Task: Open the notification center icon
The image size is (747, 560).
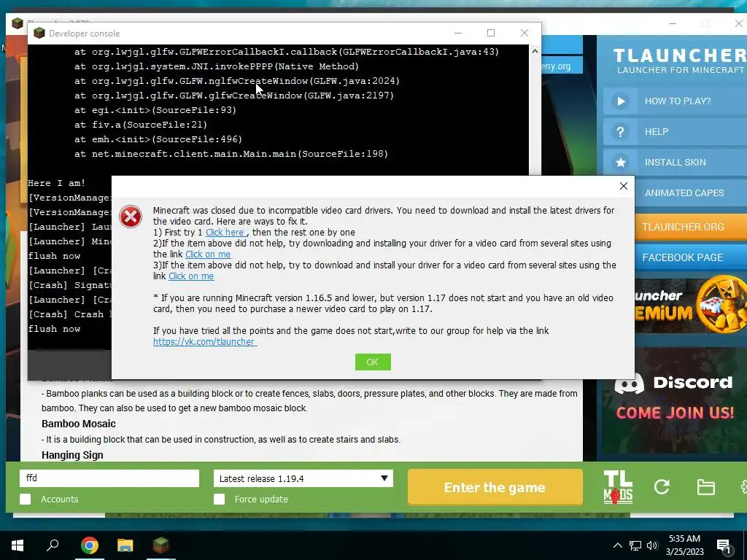Action: pyautogui.click(x=724, y=545)
